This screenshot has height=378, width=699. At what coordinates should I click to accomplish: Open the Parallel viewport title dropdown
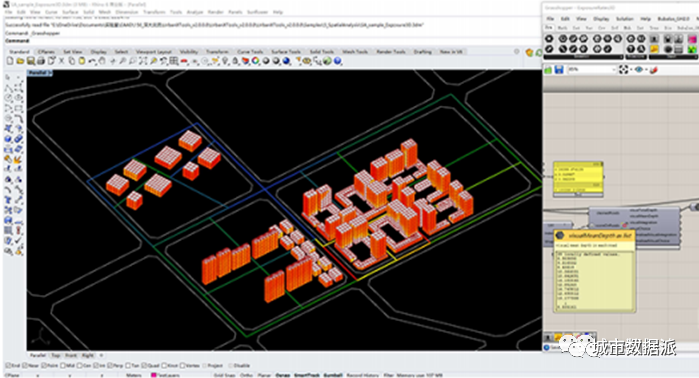pyautogui.click(x=39, y=73)
